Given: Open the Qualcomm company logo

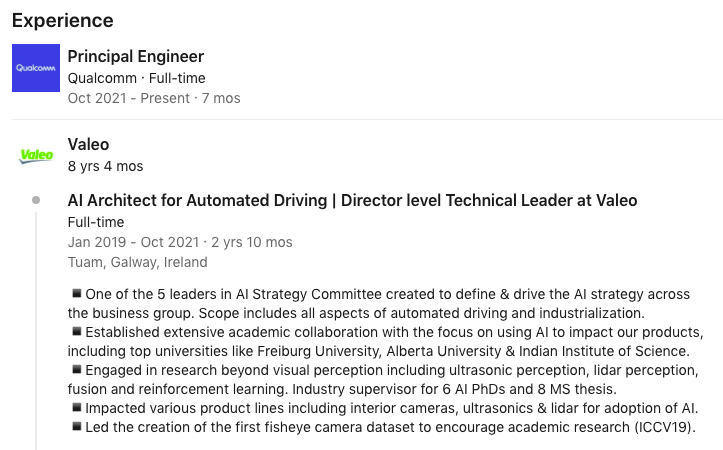Looking at the screenshot, I should coord(36,68).
